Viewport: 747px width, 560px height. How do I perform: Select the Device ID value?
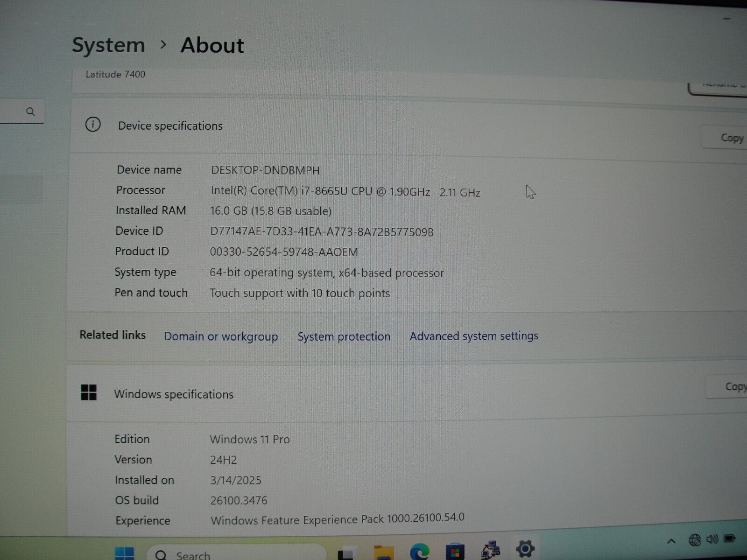click(x=322, y=232)
